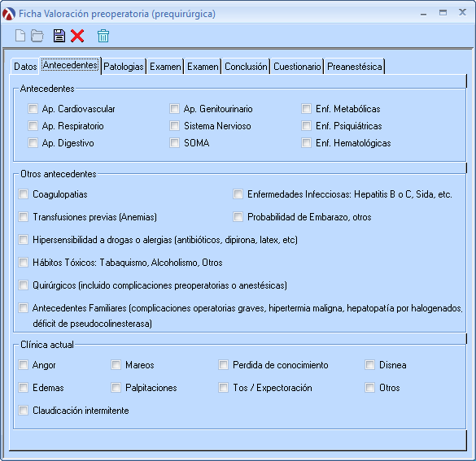
Task: Enable the Ap. Respiratorio checkbox
Action: [33, 125]
